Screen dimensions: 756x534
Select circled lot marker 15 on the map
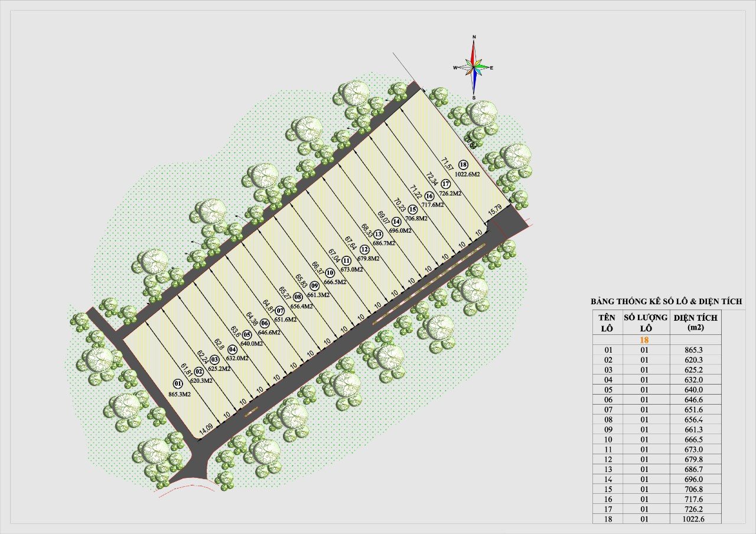(412, 209)
